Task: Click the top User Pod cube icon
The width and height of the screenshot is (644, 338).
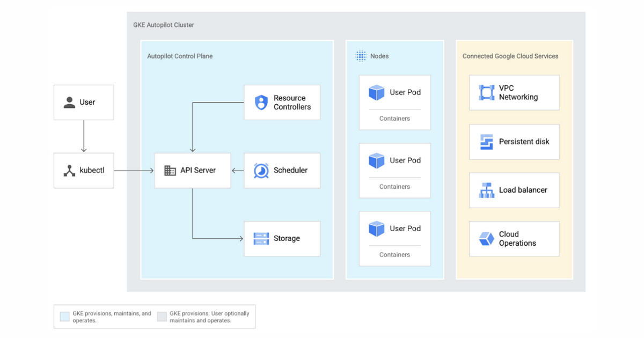Action: tap(376, 92)
